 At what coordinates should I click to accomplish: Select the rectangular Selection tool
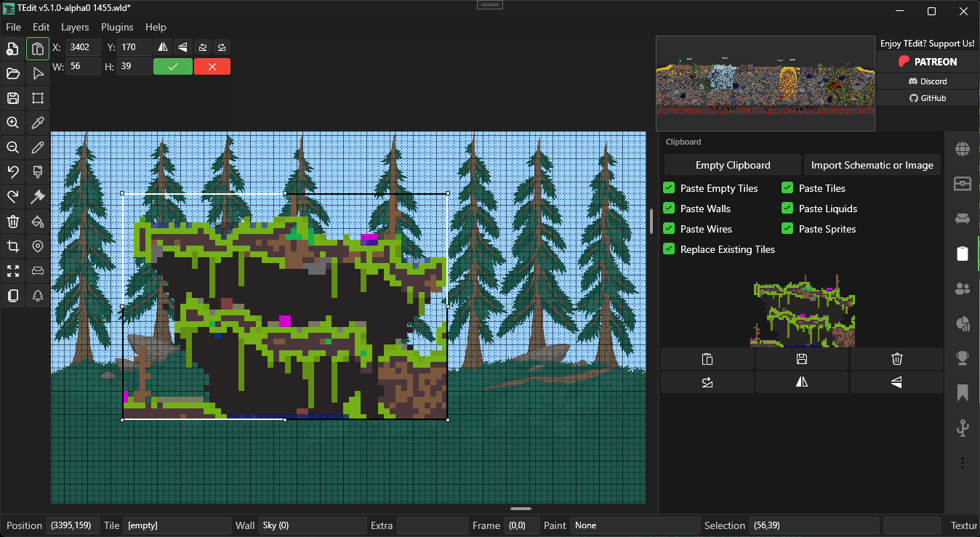tap(38, 98)
